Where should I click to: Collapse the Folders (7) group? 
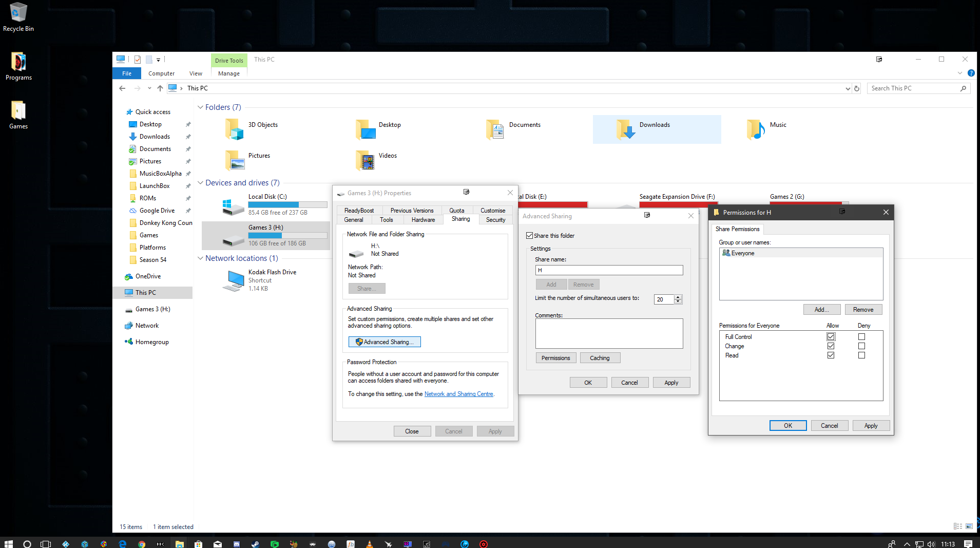coord(200,107)
